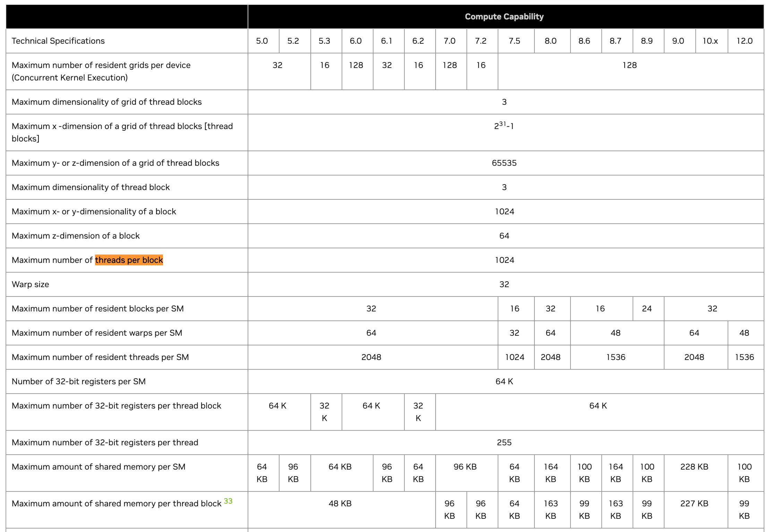This screenshot has width=772, height=532.
Task: Click the 65535 grid dimension value
Action: (x=504, y=163)
